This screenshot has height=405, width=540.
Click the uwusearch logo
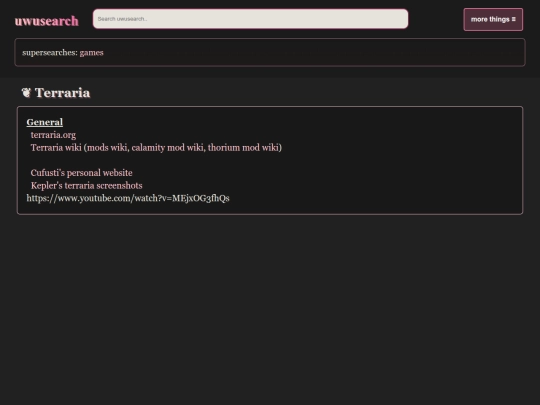(46, 21)
